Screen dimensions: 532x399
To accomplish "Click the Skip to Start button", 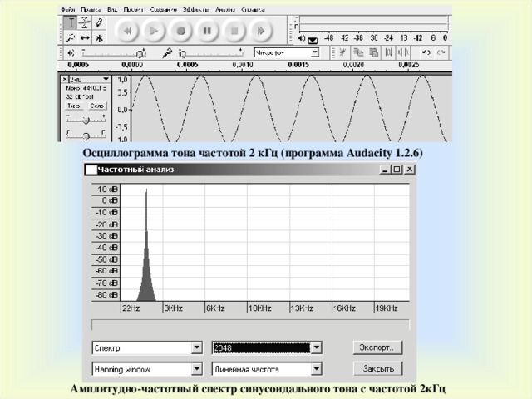I will pyautogui.click(x=127, y=31).
